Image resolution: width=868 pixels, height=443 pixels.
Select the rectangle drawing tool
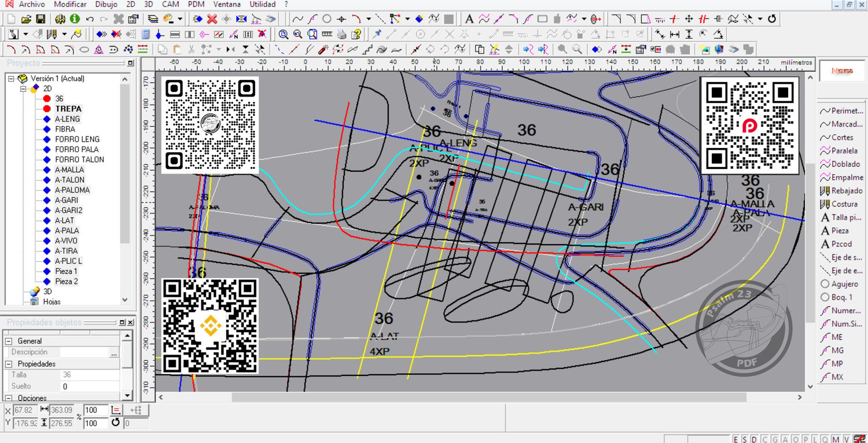542,19
